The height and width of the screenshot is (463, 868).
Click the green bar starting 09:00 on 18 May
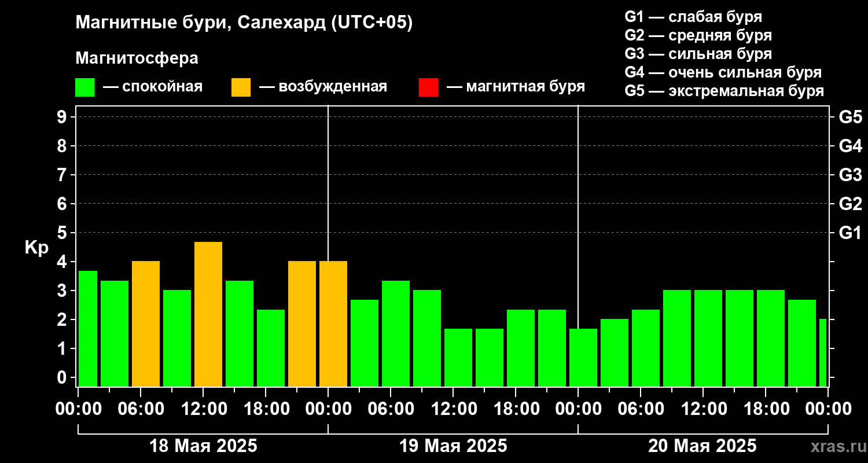[x=177, y=339]
